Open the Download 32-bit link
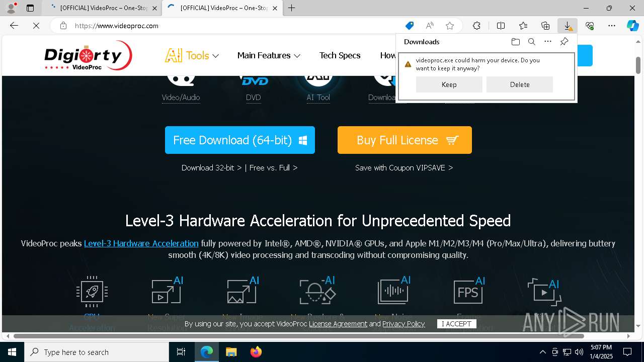 click(211, 168)
